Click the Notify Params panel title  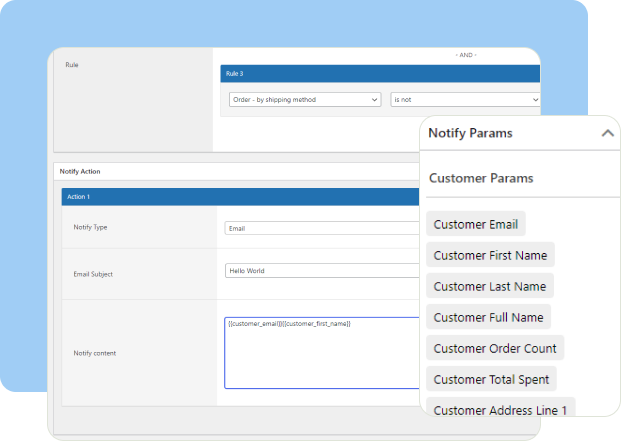(470, 133)
